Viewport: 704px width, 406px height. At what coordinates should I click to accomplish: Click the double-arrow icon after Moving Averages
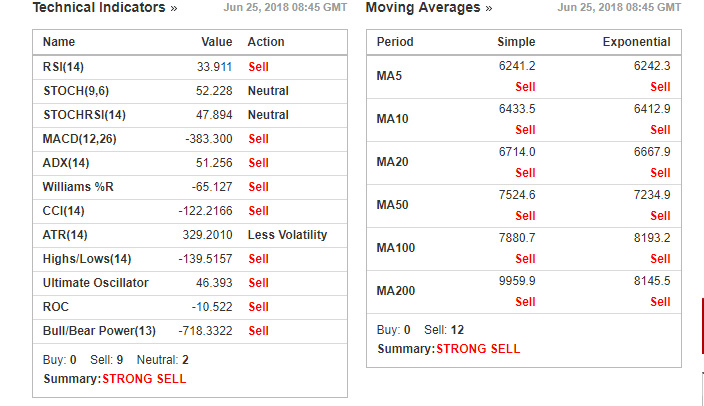[489, 8]
